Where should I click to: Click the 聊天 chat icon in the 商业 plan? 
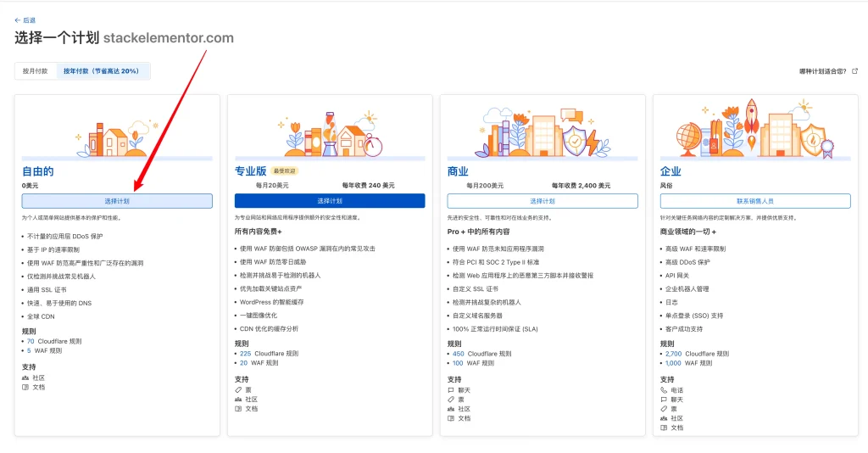(x=451, y=390)
